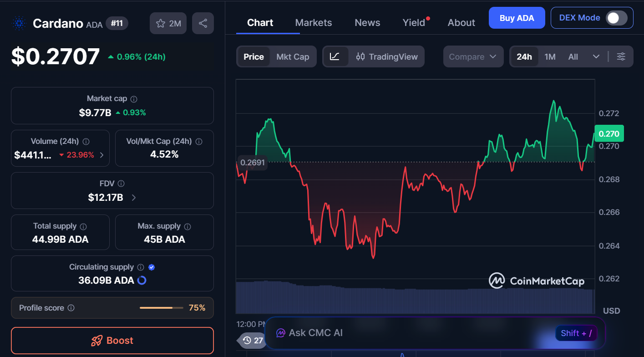Click the Profile score progress bar
Image resolution: width=644 pixels, height=357 pixels.
click(x=161, y=307)
